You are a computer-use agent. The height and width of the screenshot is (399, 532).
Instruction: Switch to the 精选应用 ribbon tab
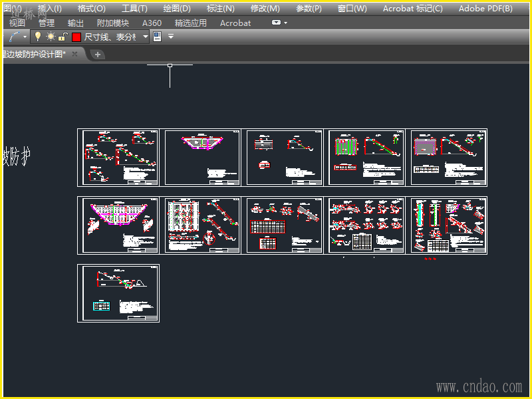tap(191, 23)
